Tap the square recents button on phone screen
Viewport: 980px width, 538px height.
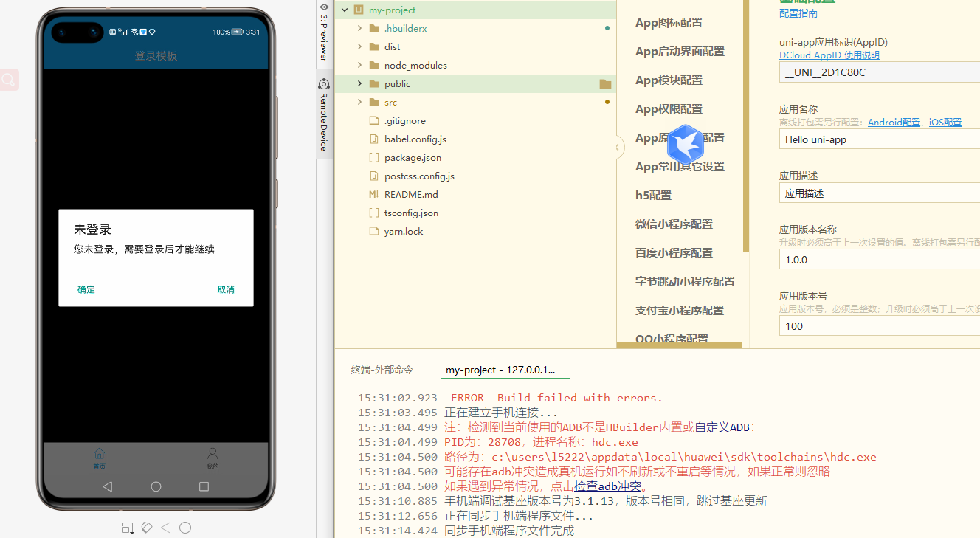[x=204, y=486]
